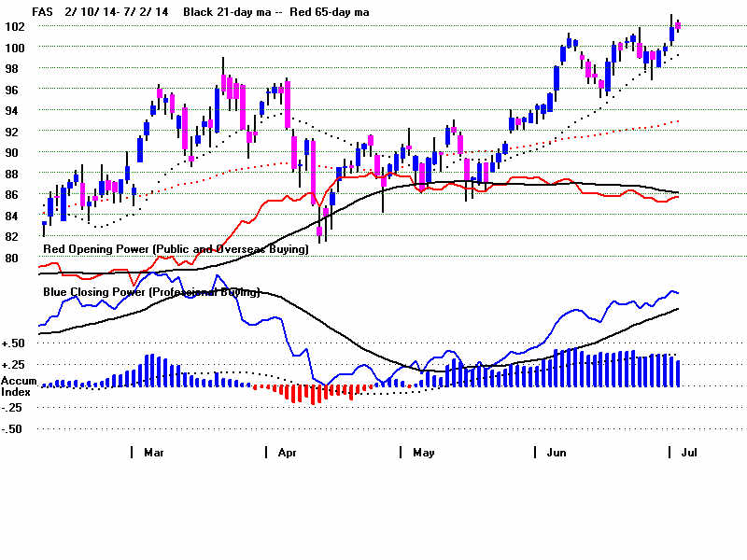Screen dimensions: 747x560
Task: Click the 84 price axis label
Action: coord(11,217)
